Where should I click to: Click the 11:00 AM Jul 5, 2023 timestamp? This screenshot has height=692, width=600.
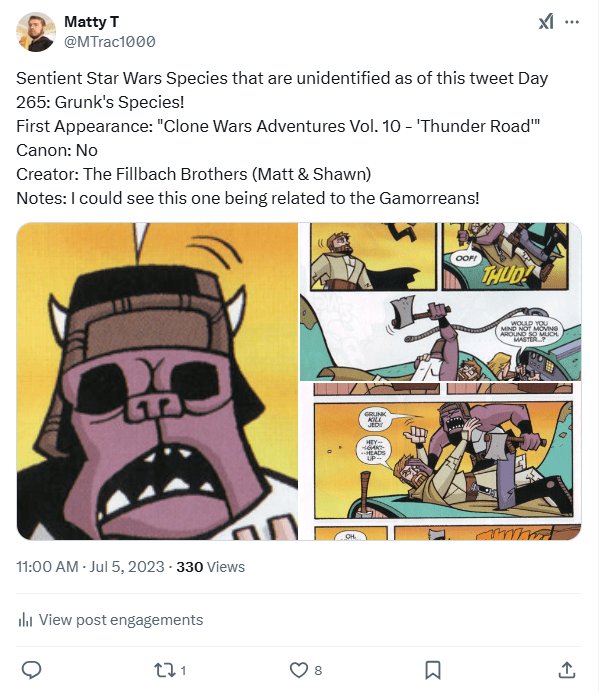tap(91, 567)
